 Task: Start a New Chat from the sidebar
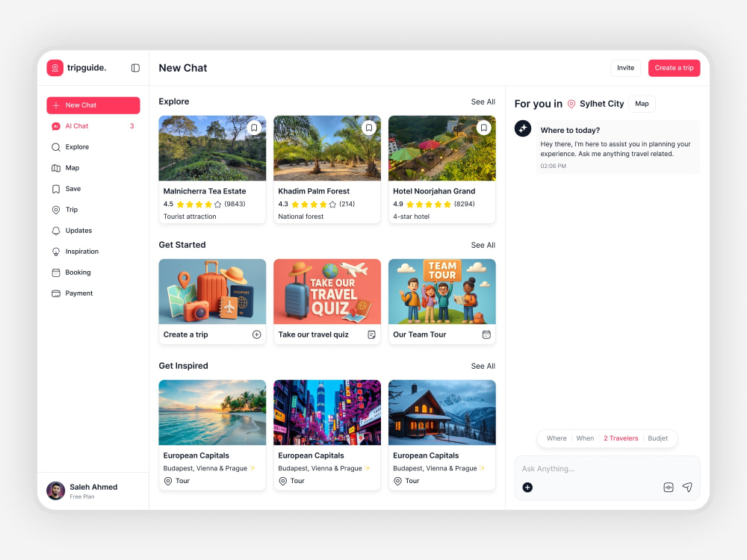(x=93, y=105)
